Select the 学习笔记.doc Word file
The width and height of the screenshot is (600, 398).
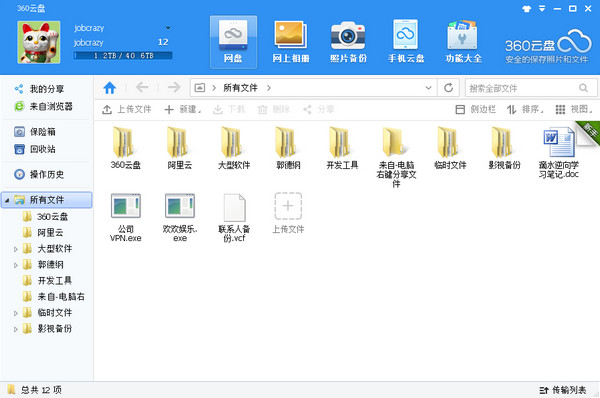pos(559,153)
